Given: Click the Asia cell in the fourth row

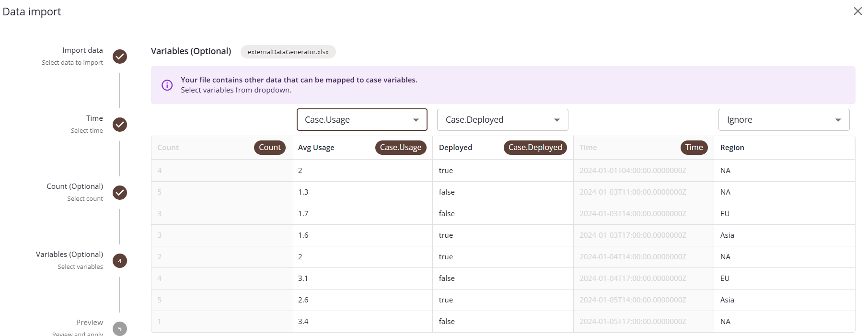Looking at the screenshot, I should click(727, 235).
